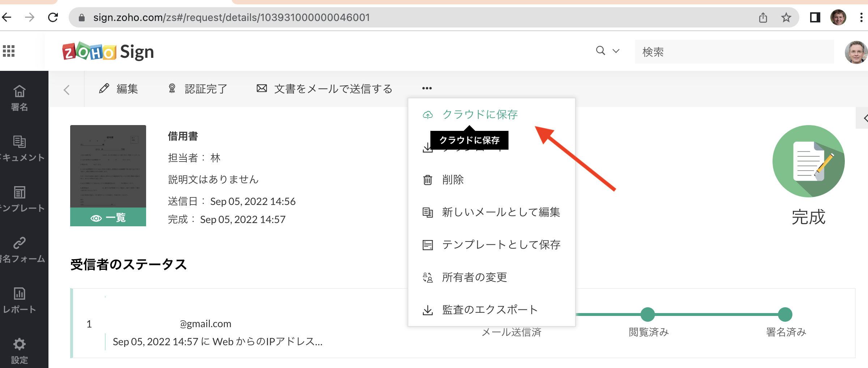Open 署名フォーム section in sidebar
The image size is (868, 368).
[x=20, y=249]
